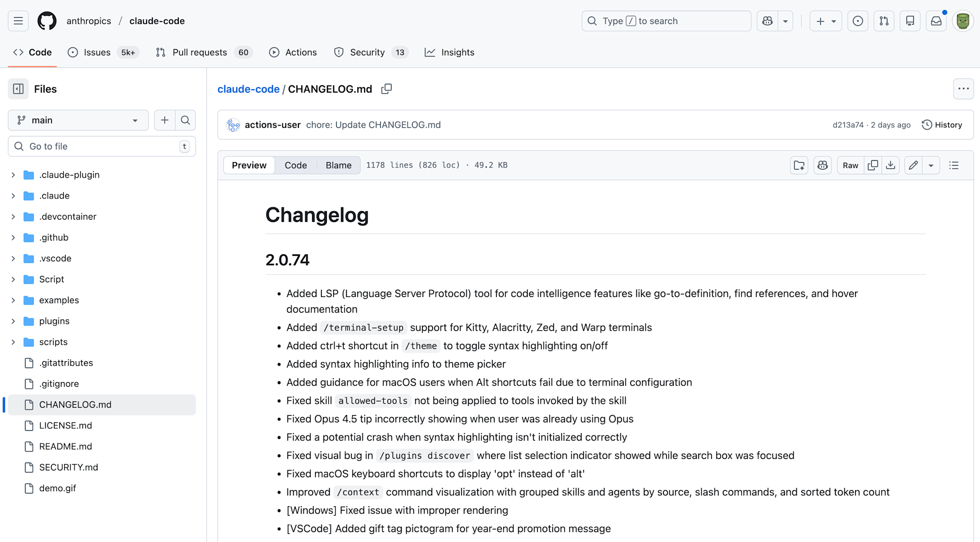Screen dimensions: 980x542
Task: Click the pencil edit file icon
Action: [913, 165]
